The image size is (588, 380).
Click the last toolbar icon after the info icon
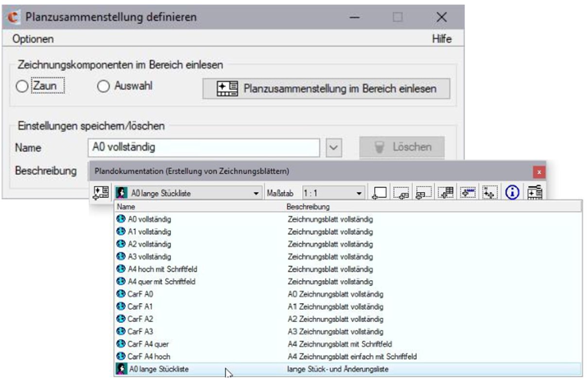pyautogui.click(x=535, y=193)
